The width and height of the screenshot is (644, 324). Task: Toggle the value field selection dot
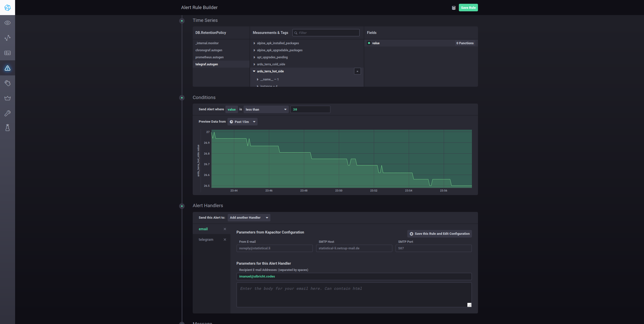pos(369,43)
